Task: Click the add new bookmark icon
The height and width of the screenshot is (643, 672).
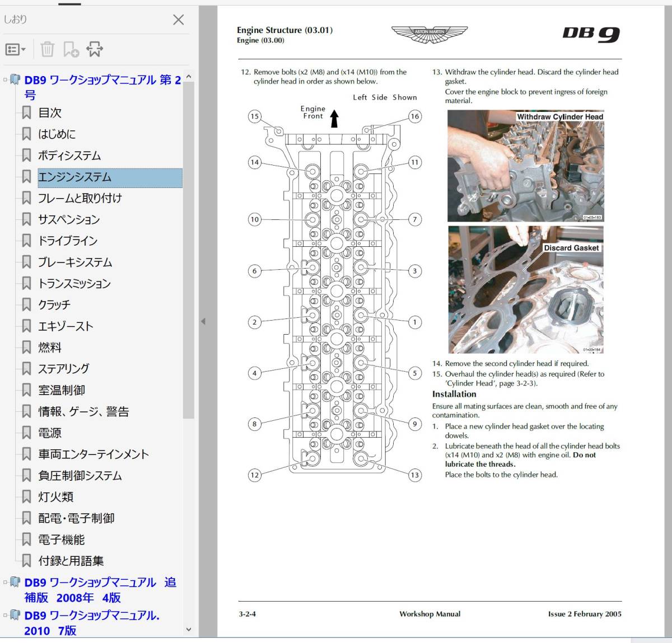Action: click(71, 50)
